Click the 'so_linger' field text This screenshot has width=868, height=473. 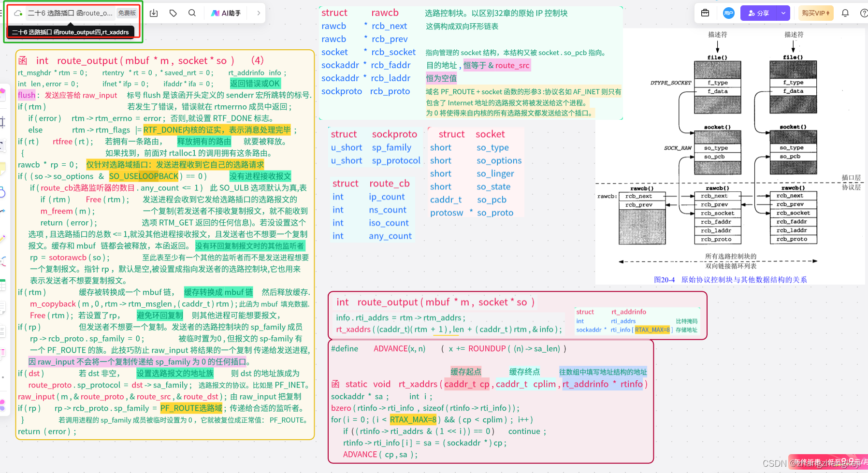click(x=495, y=174)
